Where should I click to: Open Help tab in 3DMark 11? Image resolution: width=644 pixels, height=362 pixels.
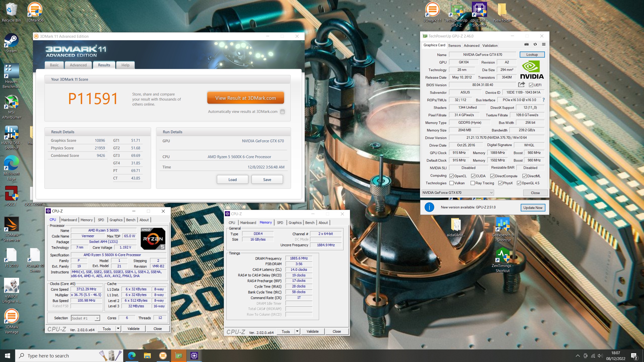tap(125, 65)
